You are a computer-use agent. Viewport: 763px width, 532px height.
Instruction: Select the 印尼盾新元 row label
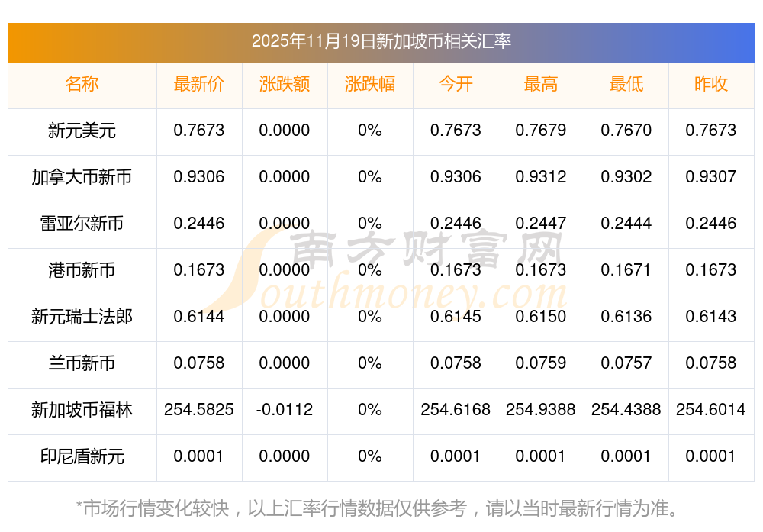coord(82,456)
